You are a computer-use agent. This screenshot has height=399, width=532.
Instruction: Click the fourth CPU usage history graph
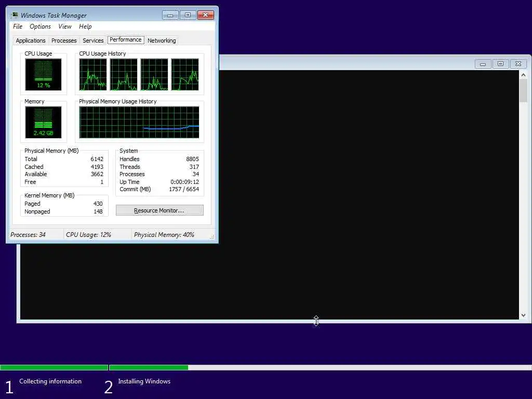[x=185, y=74]
